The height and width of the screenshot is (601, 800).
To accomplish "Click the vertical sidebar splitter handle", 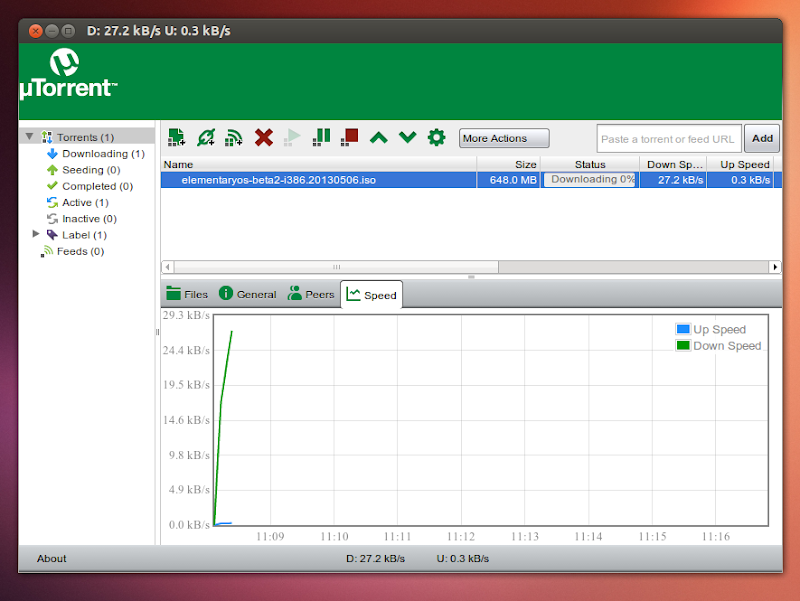I will click(157, 332).
